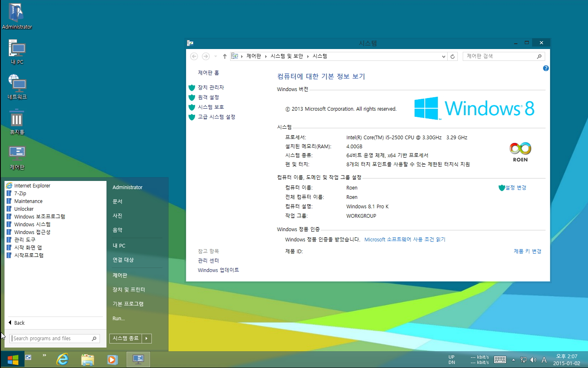
Task: Open the 휴지통 recycle bin icon
Action: 17,122
